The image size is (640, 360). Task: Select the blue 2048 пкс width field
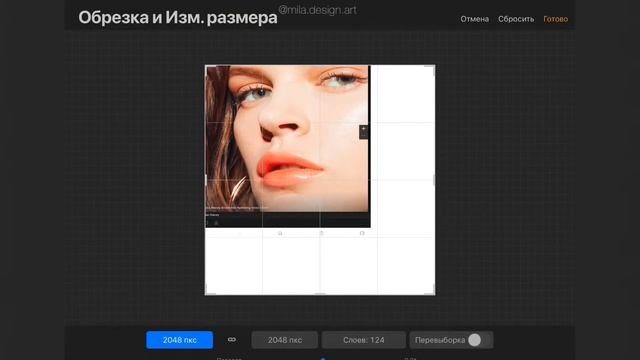click(x=180, y=340)
